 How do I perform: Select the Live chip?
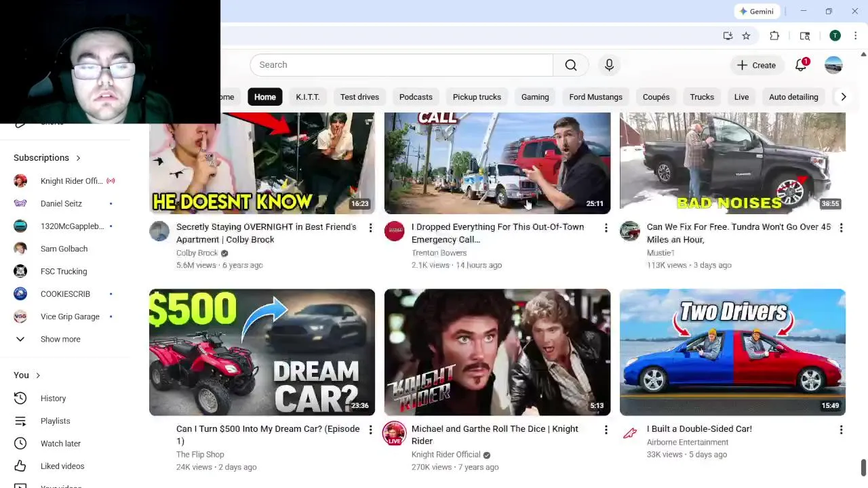[x=741, y=97]
